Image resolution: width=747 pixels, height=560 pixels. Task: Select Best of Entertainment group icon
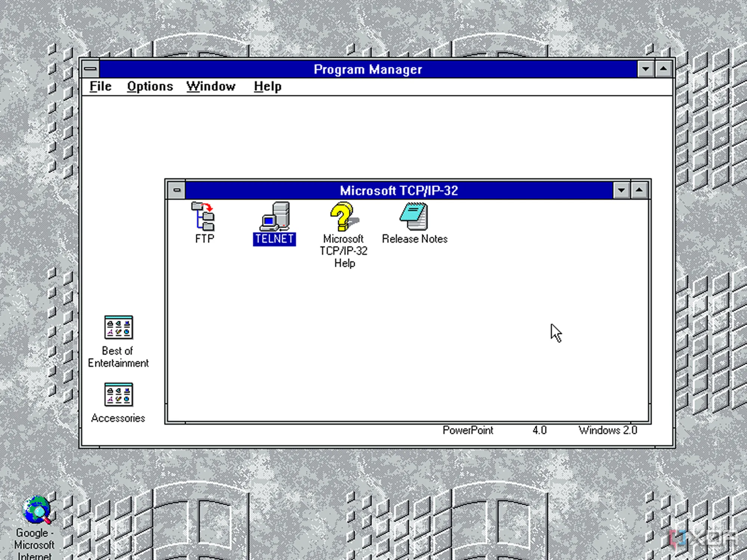click(x=118, y=327)
